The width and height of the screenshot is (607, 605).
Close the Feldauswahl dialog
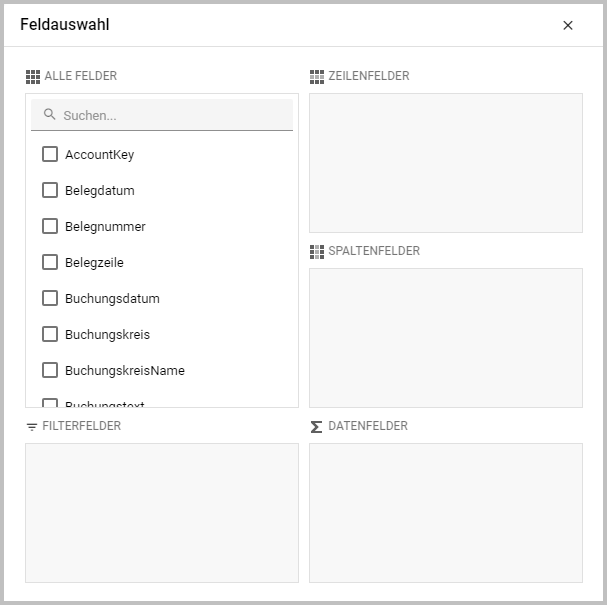pos(568,26)
